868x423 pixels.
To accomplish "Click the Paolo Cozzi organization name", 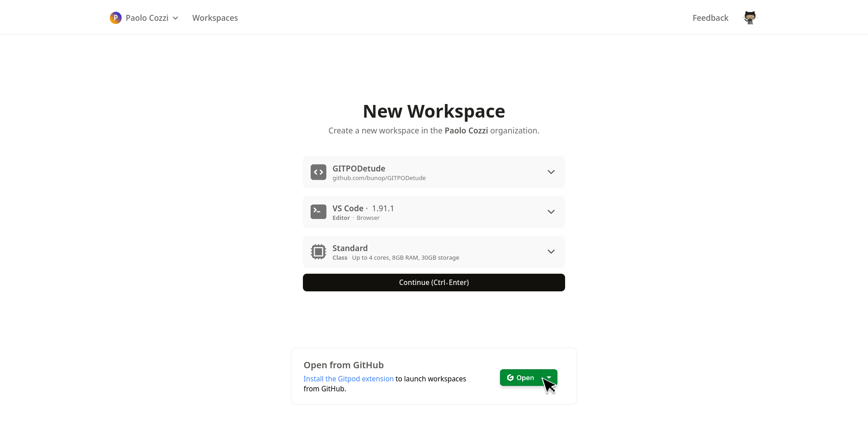I will 147,18.
